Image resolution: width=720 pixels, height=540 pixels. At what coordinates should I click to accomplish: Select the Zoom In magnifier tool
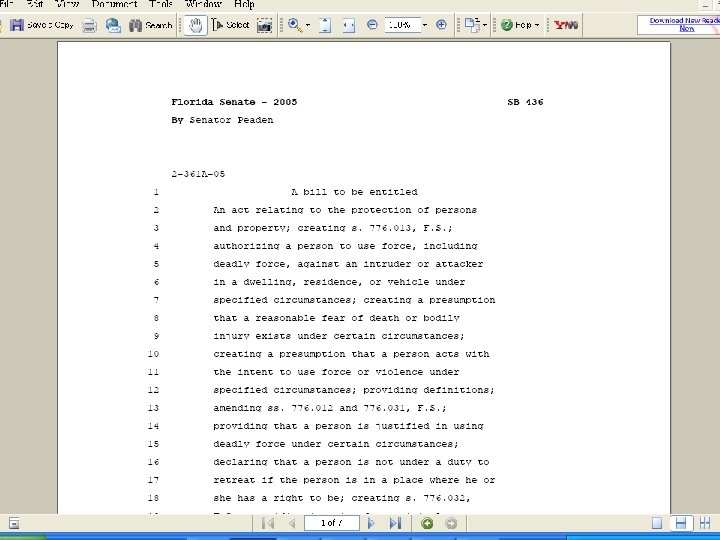pyautogui.click(x=295, y=25)
